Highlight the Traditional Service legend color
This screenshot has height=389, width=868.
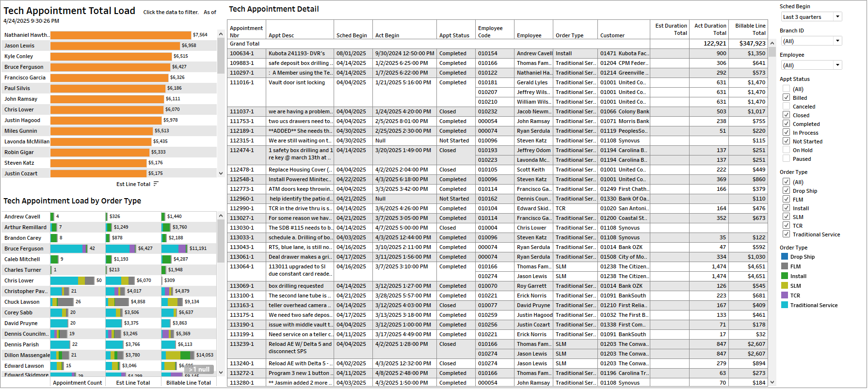[x=785, y=305]
